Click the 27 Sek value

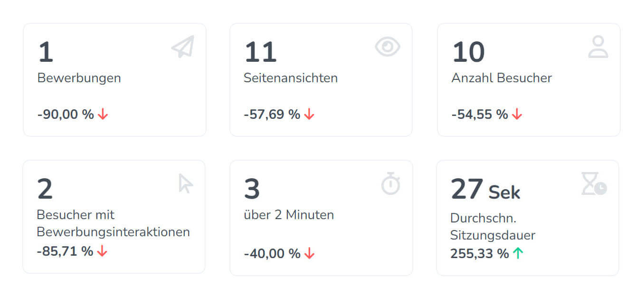(485, 189)
